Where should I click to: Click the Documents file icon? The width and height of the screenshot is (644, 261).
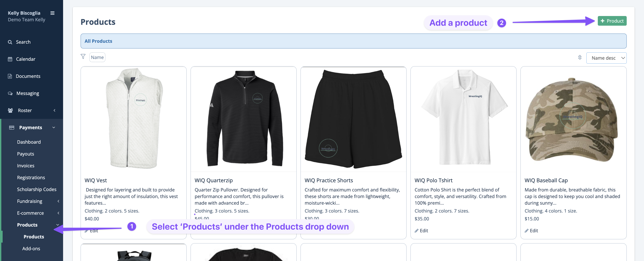(10, 76)
